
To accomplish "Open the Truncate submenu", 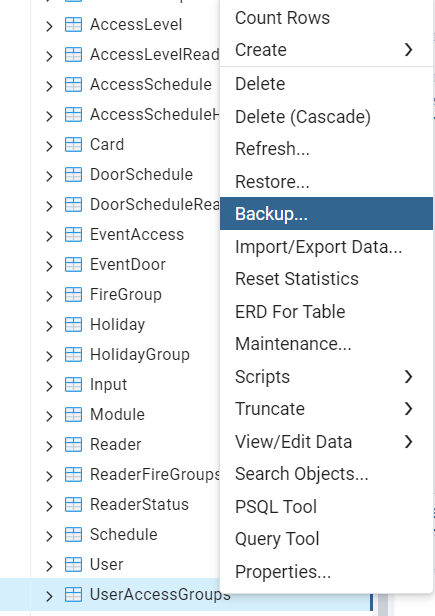I will 326,409.
